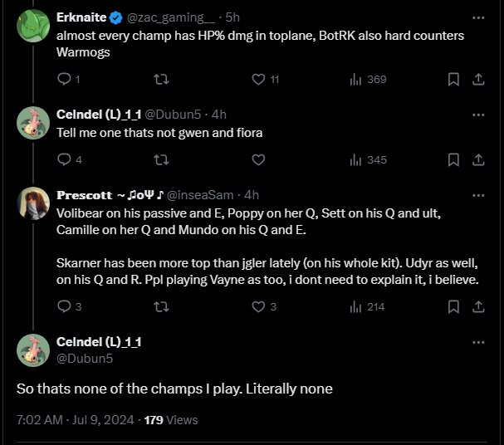Retweet the 'Tell me one thats not gwen' tweet
The width and height of the screenshot is (504, 445).
[161, 159]
